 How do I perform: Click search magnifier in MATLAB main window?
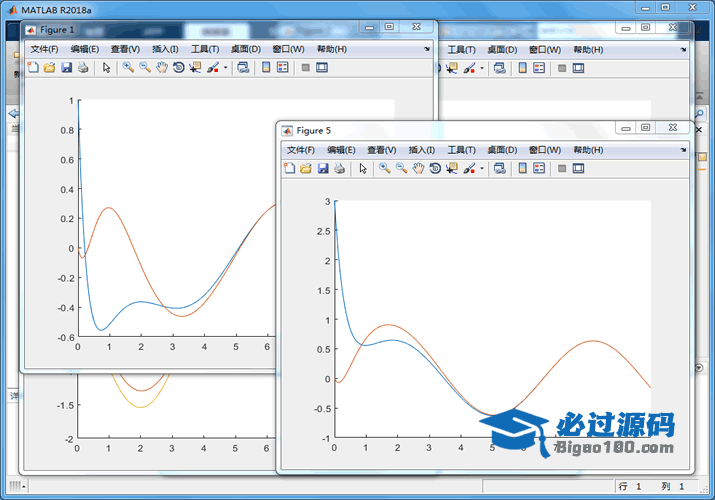click(x=699, y=113)
